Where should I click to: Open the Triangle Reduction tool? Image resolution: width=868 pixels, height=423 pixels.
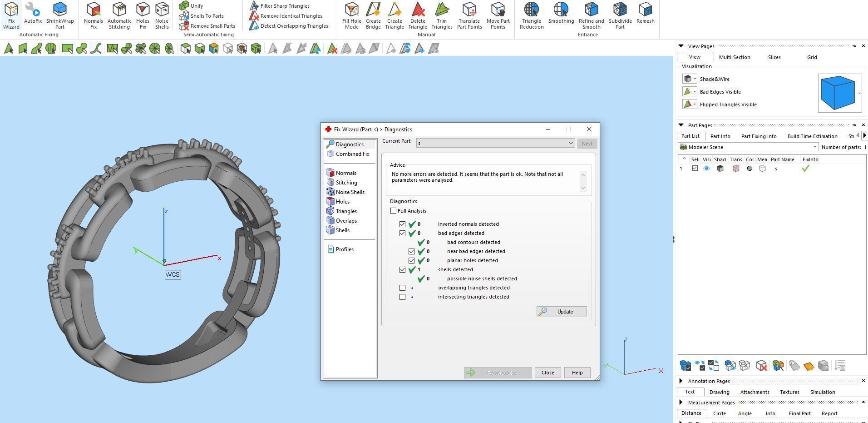532,16
